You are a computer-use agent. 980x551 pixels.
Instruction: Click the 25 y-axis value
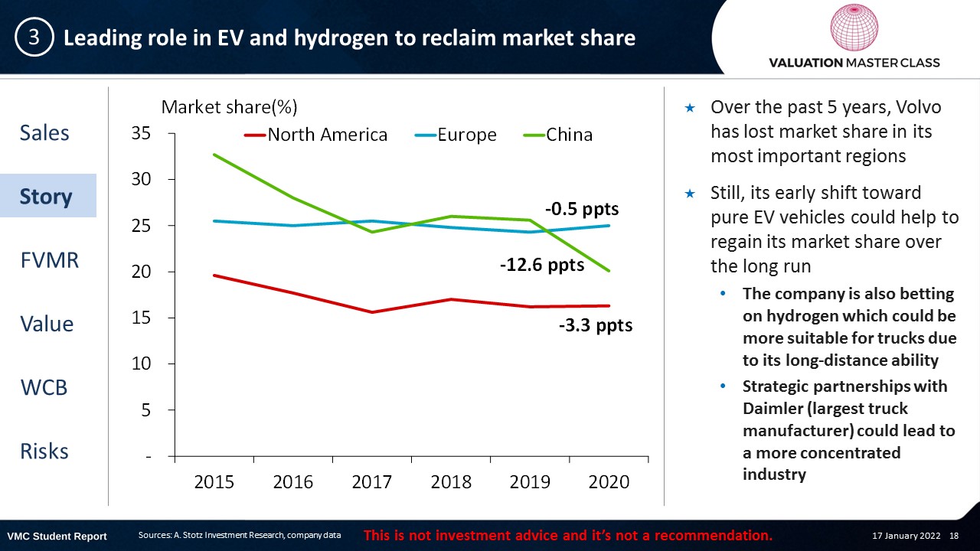click(x=141, y=226)
